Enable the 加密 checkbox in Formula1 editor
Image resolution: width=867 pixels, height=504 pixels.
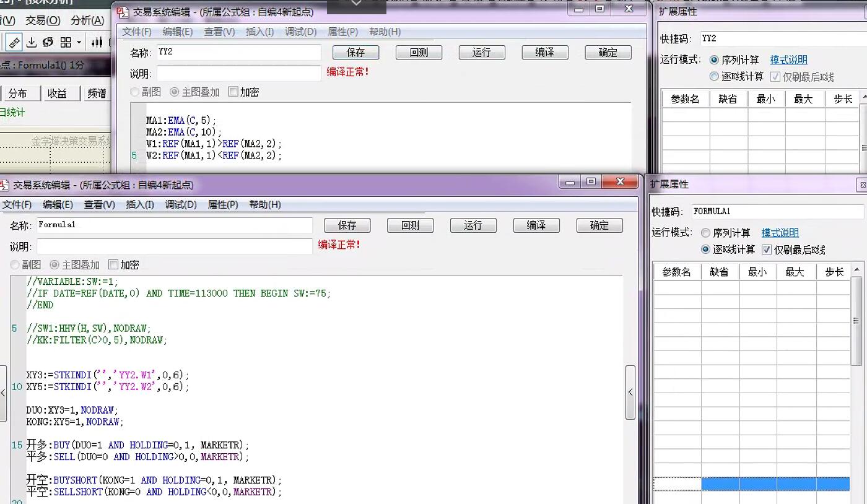point(113,264)
